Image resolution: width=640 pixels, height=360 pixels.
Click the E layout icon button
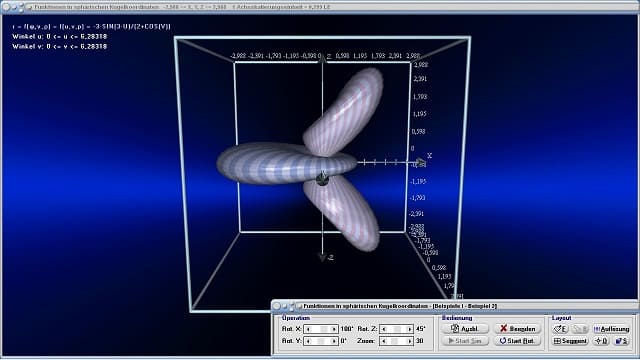(560, 329)
